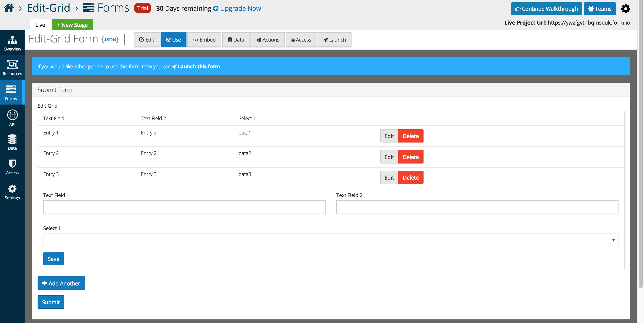The width and height of the screenshot is (644, 323).
Task: Open the Data sidebar section
Action: pyautogui.click(x=12, y=142)
